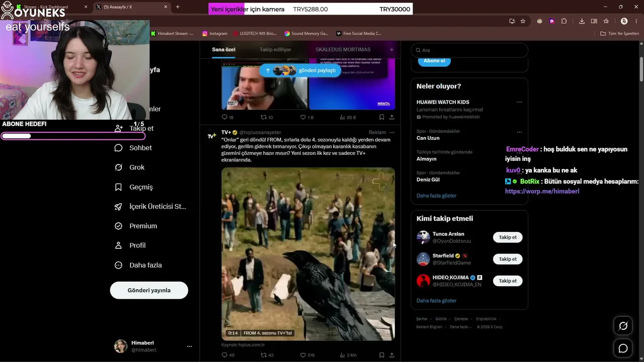
Task: Like the post with 1 B likes
Action: click(x=303, y=117)
